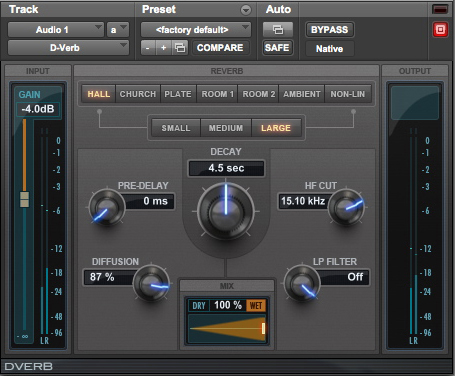The image size is (455, 376).
Task: Toggle the COMPARE button
Action: (220, 48)
